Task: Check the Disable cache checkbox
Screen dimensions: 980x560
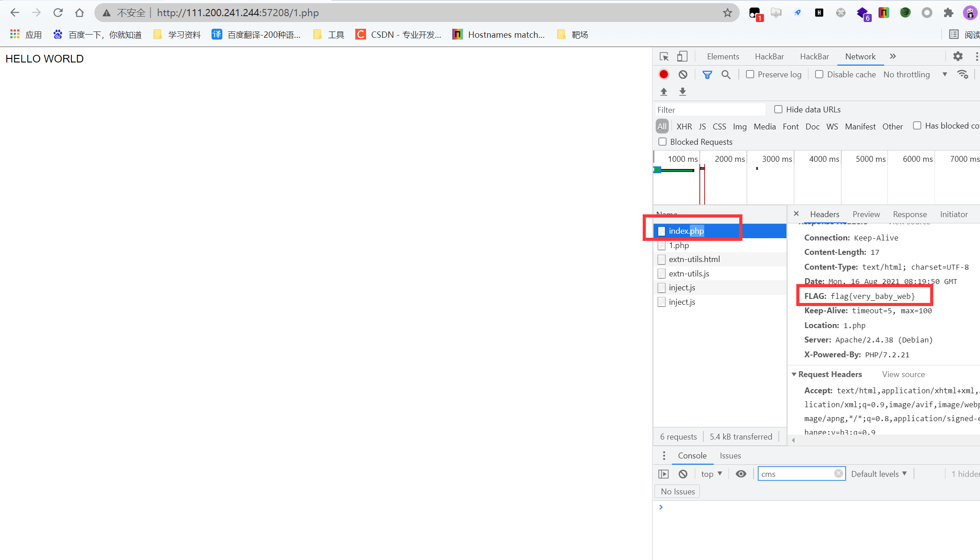Action: 819,75
